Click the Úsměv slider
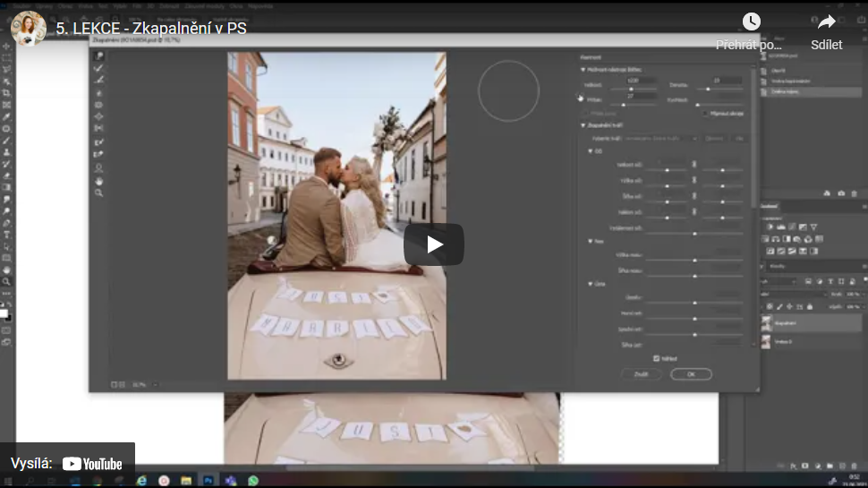 [694, 303]
